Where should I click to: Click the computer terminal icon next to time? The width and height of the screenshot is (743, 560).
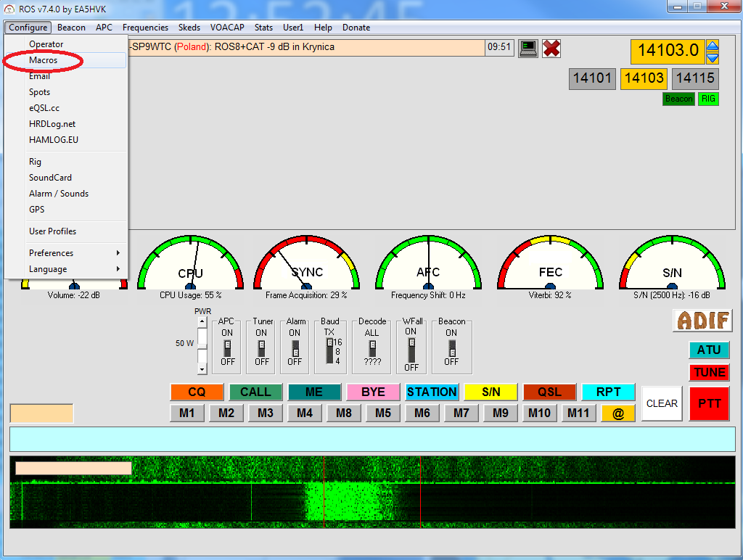528,48
